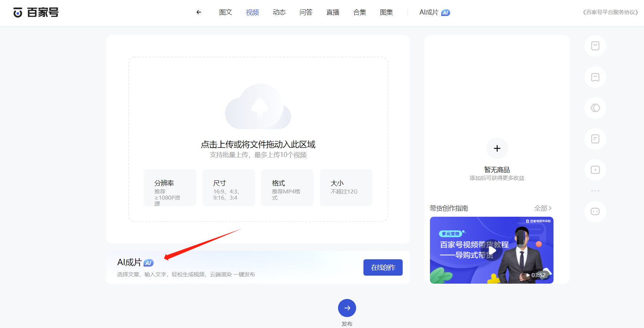Click the 在线创作 button
Image resolution: width=644 pixels, height=328 pixels.
pyautogui.click(x=383, y=267)
